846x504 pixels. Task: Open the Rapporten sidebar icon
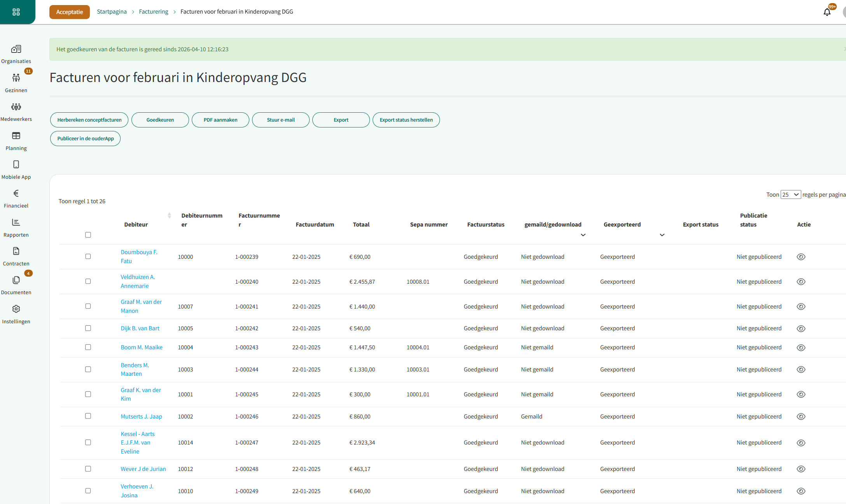pos(16,223)
